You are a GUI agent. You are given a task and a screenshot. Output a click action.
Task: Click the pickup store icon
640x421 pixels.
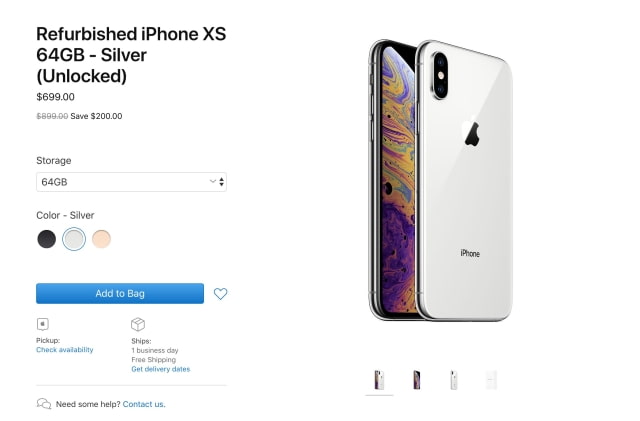coord(42,324)
